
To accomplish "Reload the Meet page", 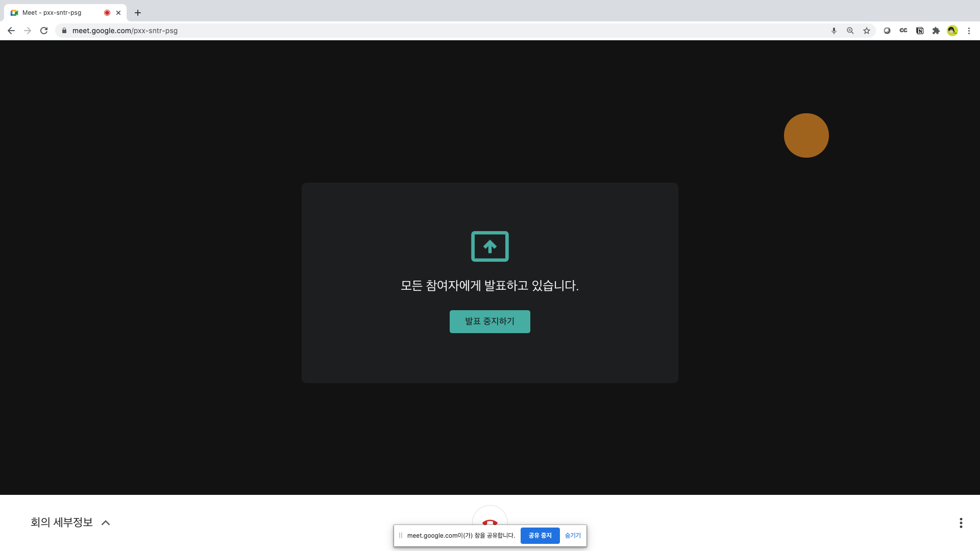I will pos(44,31).
